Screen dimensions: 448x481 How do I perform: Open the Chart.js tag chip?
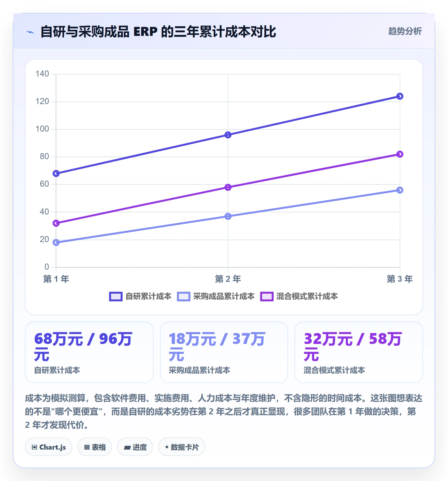(x=49, y=447)
